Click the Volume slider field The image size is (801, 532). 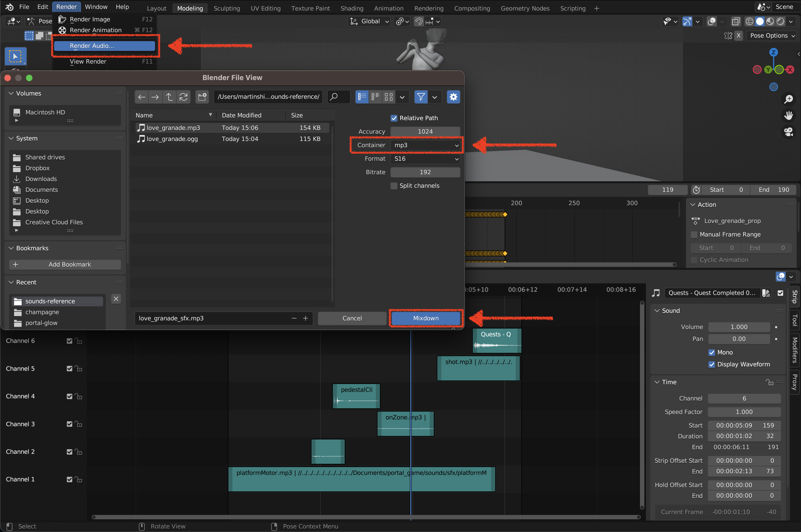tap(738, 327)
